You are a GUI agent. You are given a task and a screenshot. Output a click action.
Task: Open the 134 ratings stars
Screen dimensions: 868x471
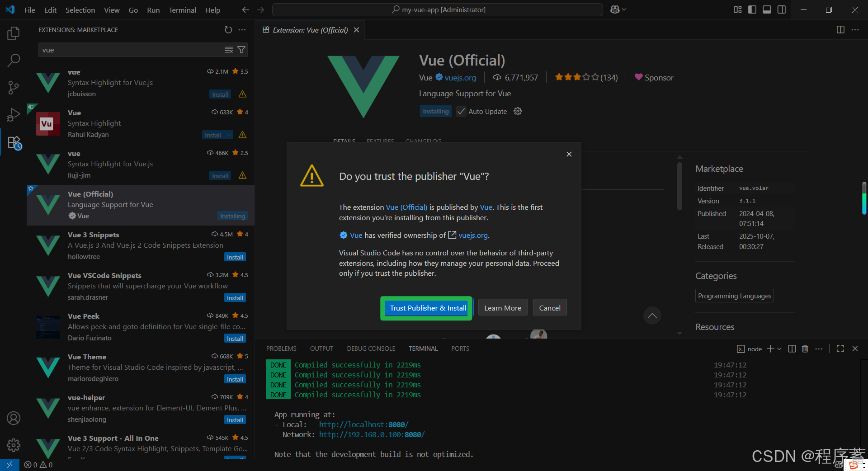tap(586, 77)
